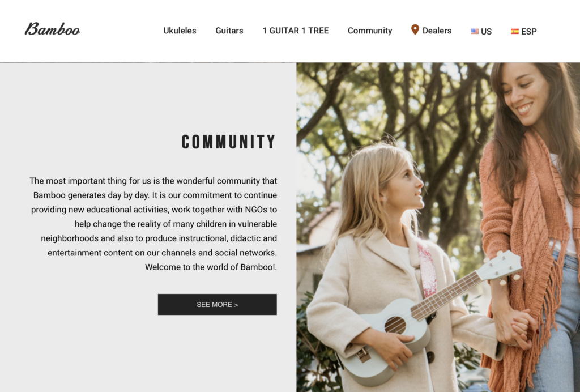Click the Spanish flag icon

tap(514, 31)
